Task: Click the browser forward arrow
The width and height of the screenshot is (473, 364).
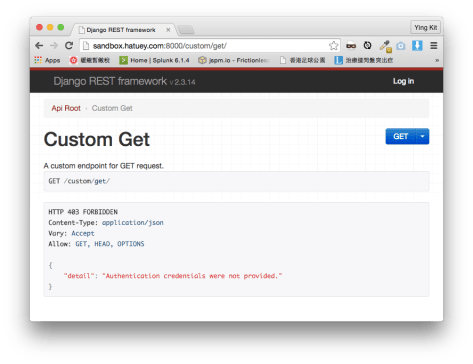Action: click(x=54, y=45)
